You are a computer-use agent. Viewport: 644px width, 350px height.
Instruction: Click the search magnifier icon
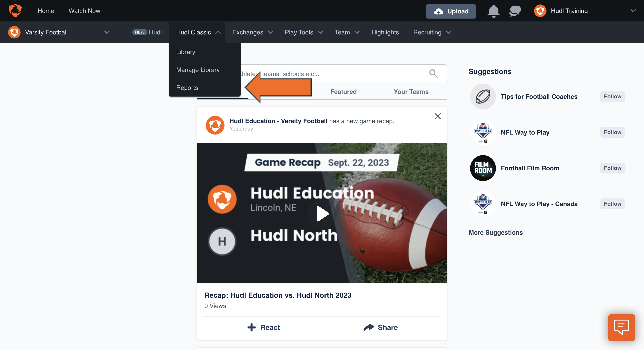coord(433,74)
